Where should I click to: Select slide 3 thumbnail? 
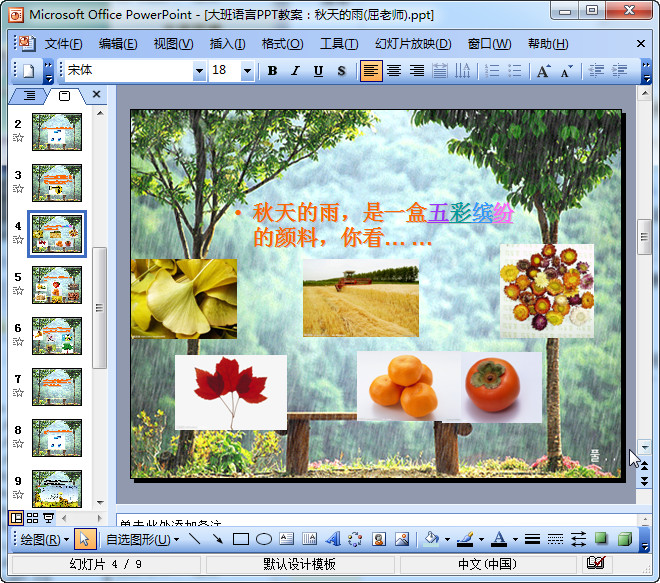click(x=57, y=183)
